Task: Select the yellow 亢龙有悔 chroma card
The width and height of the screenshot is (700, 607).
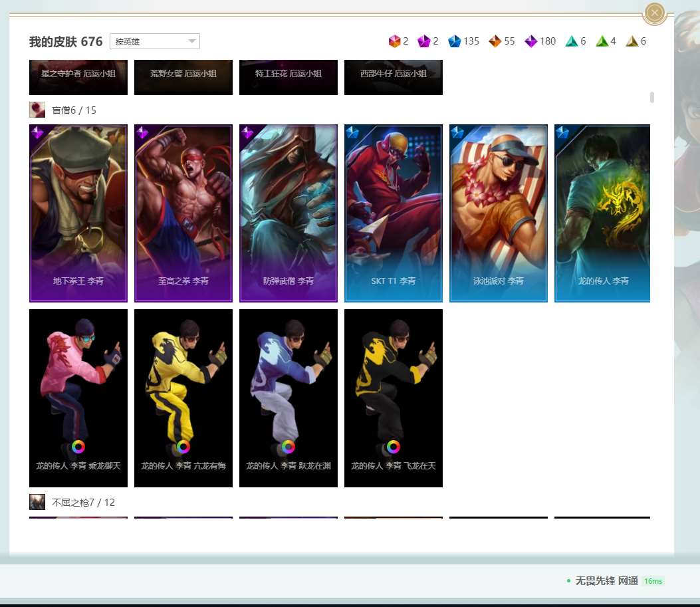Action: coord(183,398)
